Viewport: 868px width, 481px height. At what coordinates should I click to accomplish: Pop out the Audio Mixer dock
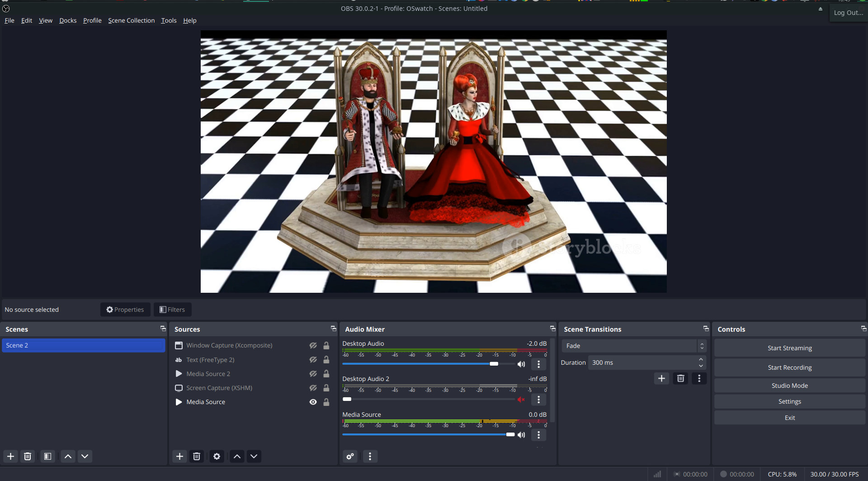click(x=552, y=329)
